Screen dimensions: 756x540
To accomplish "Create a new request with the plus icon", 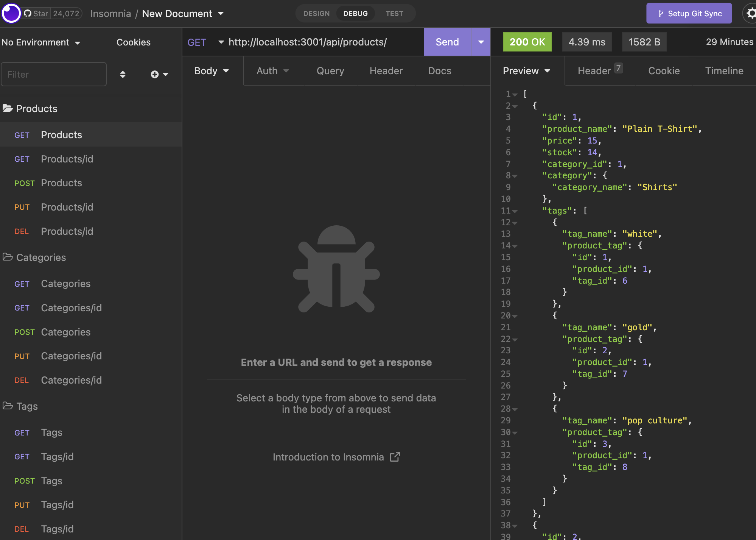I will click(155, 74).
